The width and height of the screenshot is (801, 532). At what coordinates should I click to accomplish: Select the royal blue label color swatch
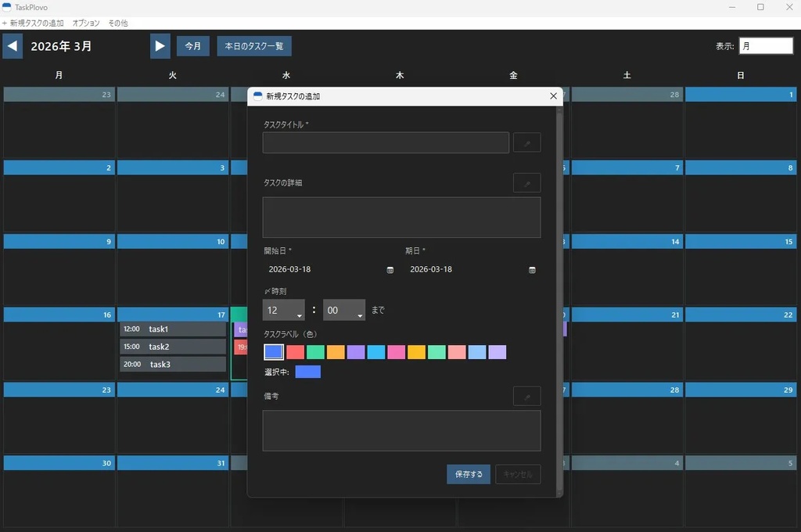coord(274,352)
